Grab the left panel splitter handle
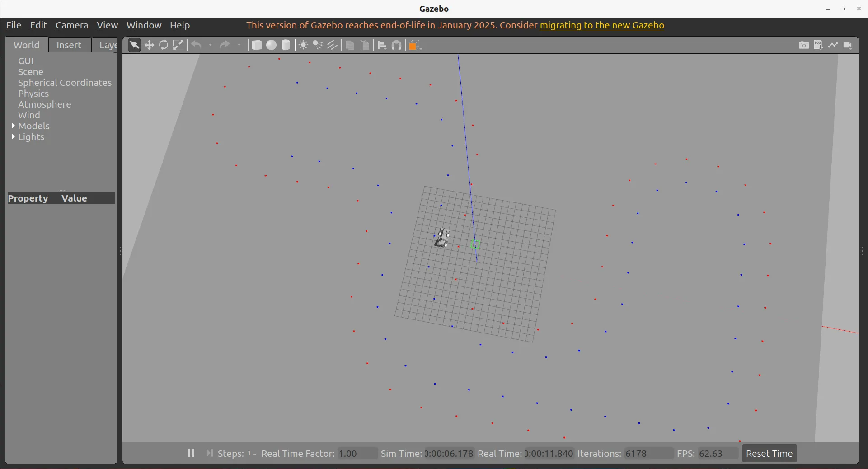868x469 pixels. (120, 251)
